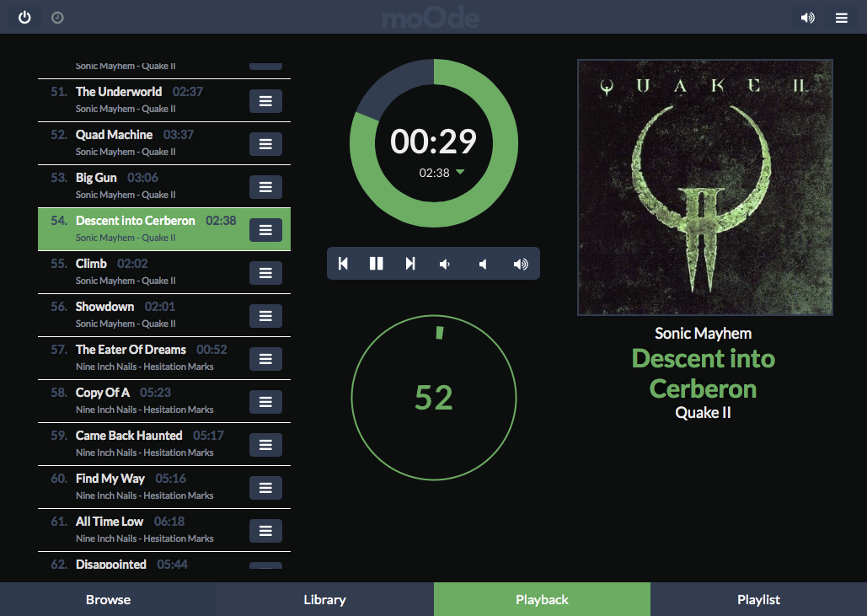Switch to the Browse tab

[109, 599]
